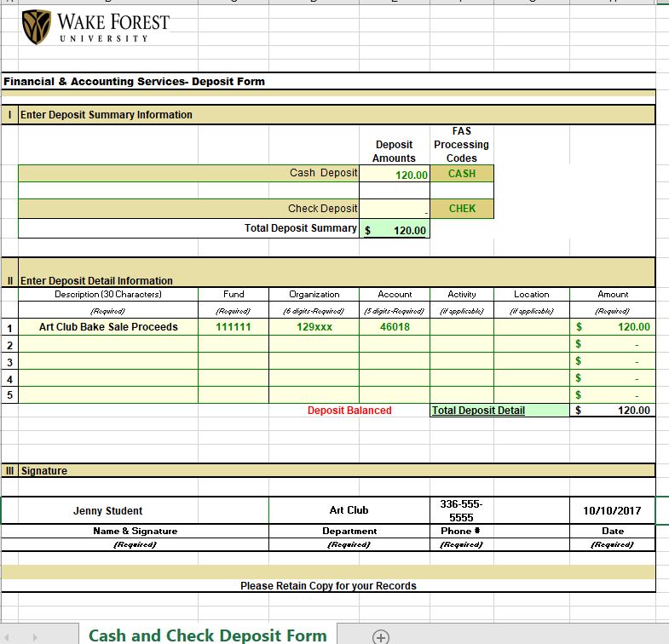Click Please Retain Copy for your Records
The image size is (669, 644).
328,585
